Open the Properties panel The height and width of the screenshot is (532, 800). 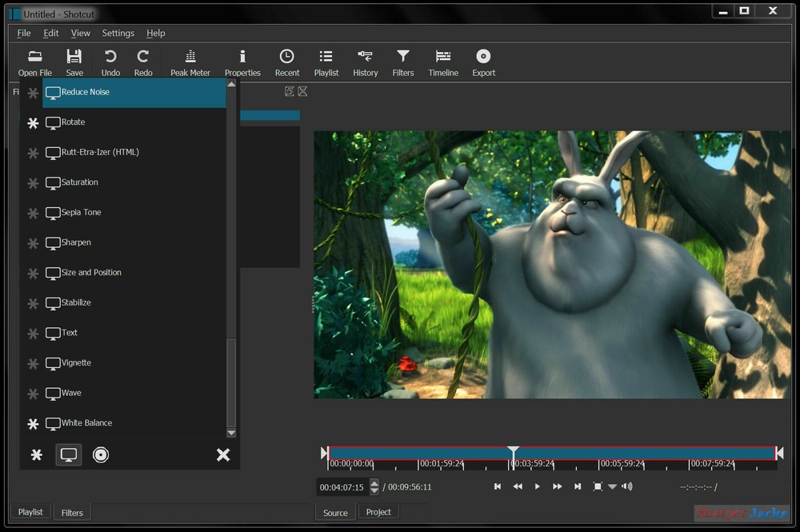coord(242,60)
